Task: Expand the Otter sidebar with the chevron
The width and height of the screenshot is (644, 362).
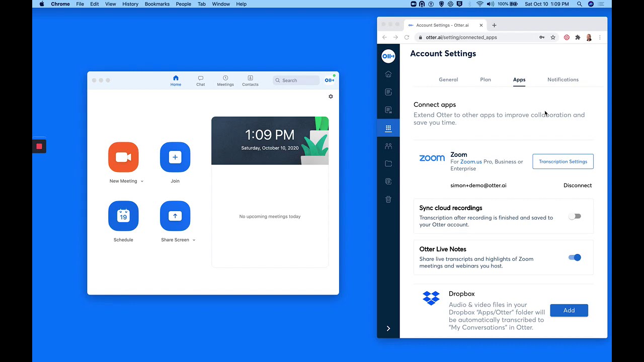Action: coord(388,328)
